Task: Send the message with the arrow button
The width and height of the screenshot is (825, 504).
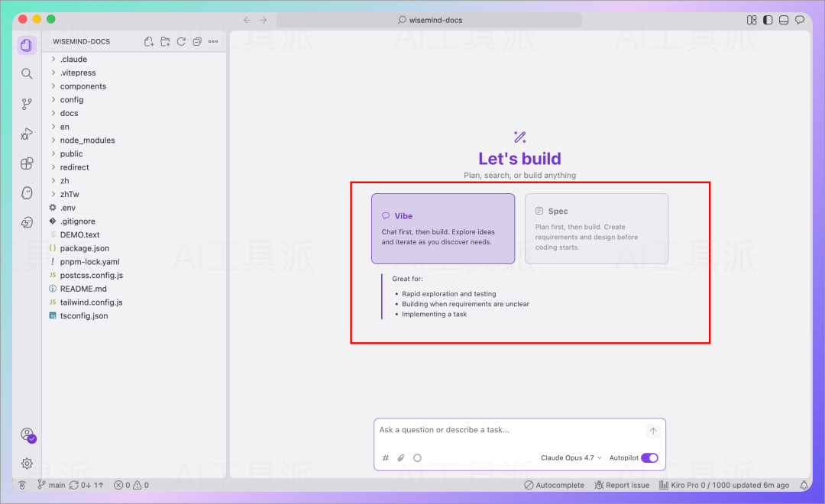Action: (x=653, y=431)
